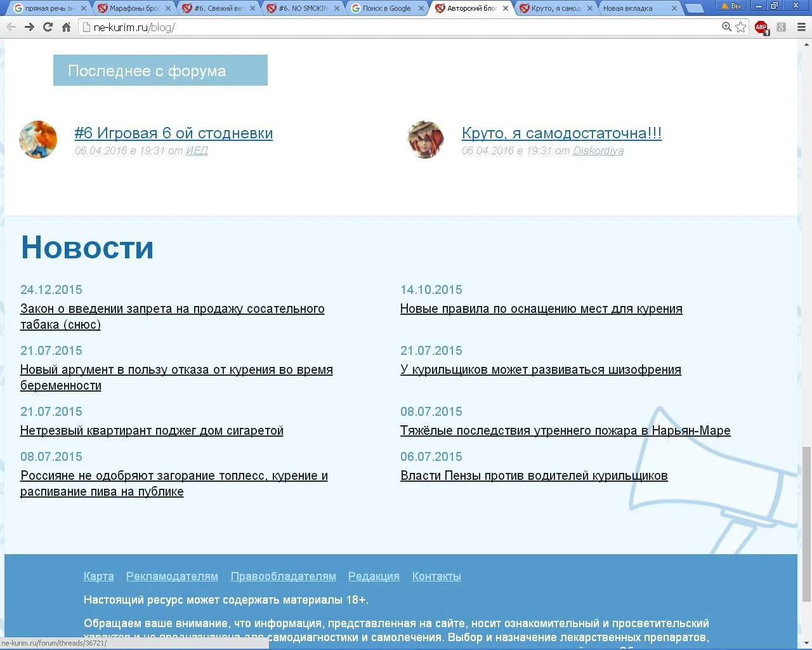Open thread 'Круто, я самодостаточна!!!'
Image resolution: width=812 pixels, height=650 pixels.
561,133
